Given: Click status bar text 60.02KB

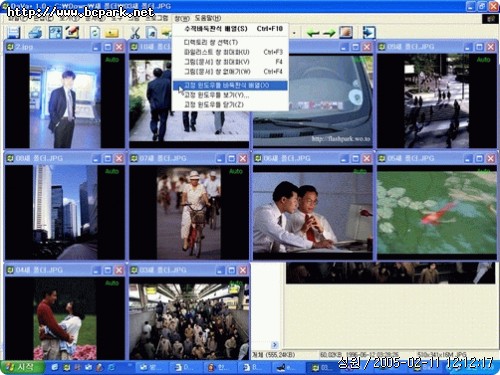Looking at the screenshot, I should tap(331, 355).
